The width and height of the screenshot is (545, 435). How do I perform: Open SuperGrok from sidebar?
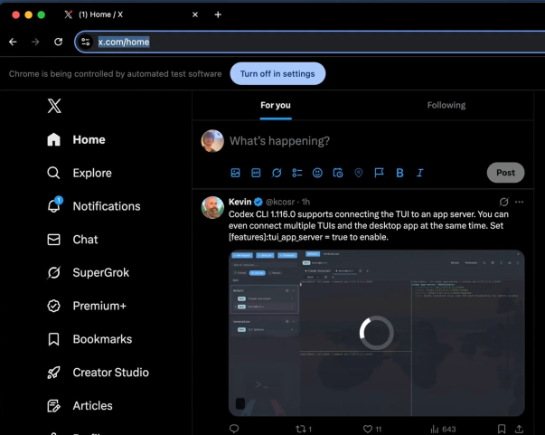pos(88,273)
